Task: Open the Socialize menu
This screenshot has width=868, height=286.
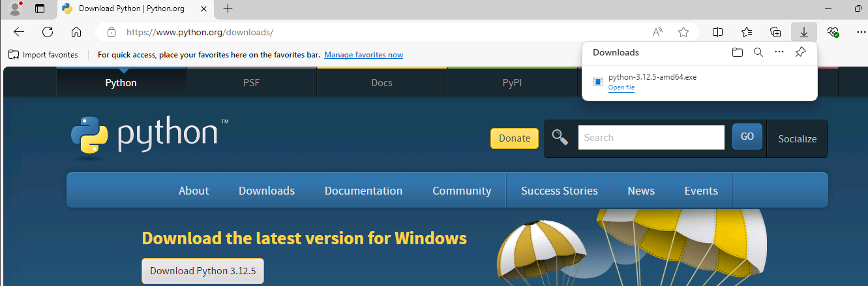Action: coord(797,138)
